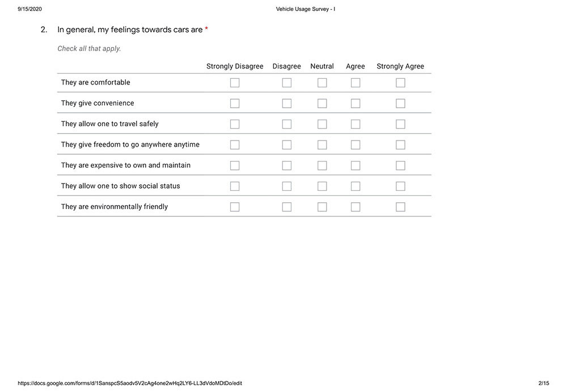Check Neutral for They allow one to travel safely
This screenshot has height=392, width=567.
coord(322,124)
